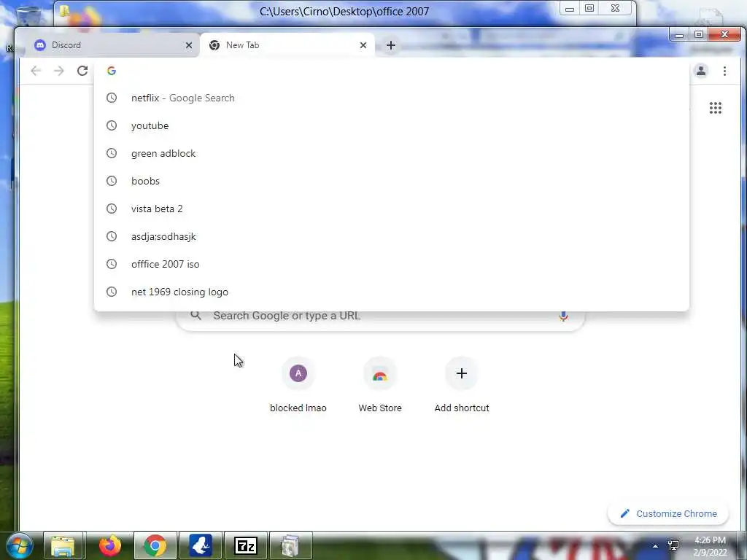This screenshot has height=560, width=747.
Task: Choose the youtube suggestion
Action: (391, 125)
